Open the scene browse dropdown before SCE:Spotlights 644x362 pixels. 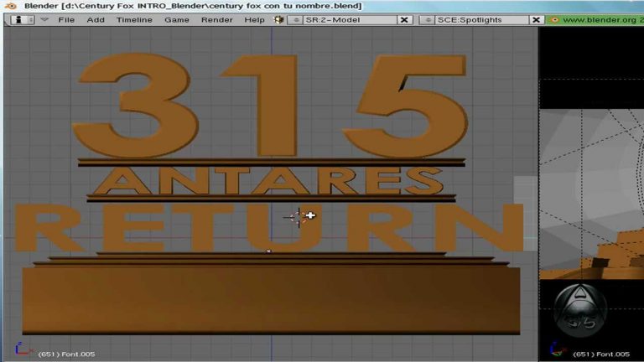pos(428,20)
